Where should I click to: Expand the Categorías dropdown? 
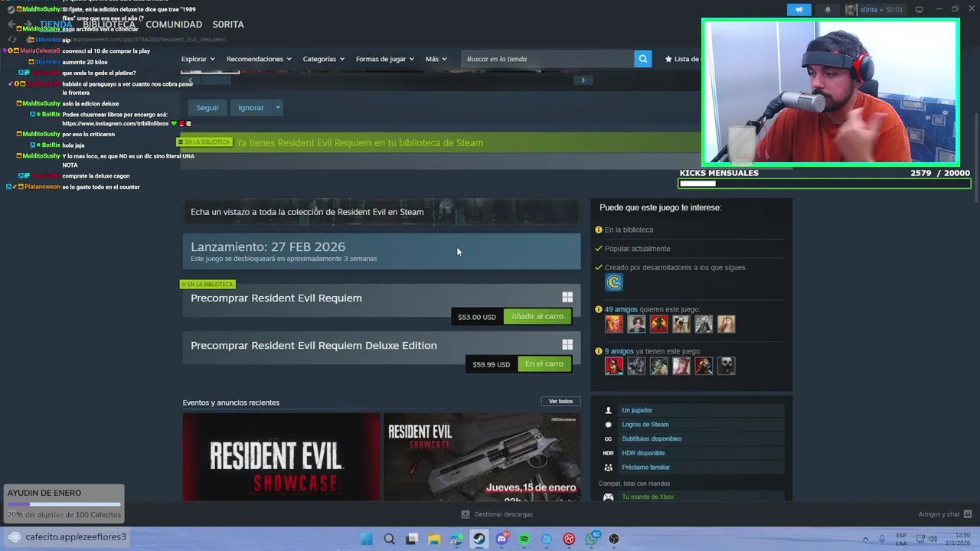click(x=323, y=59)
